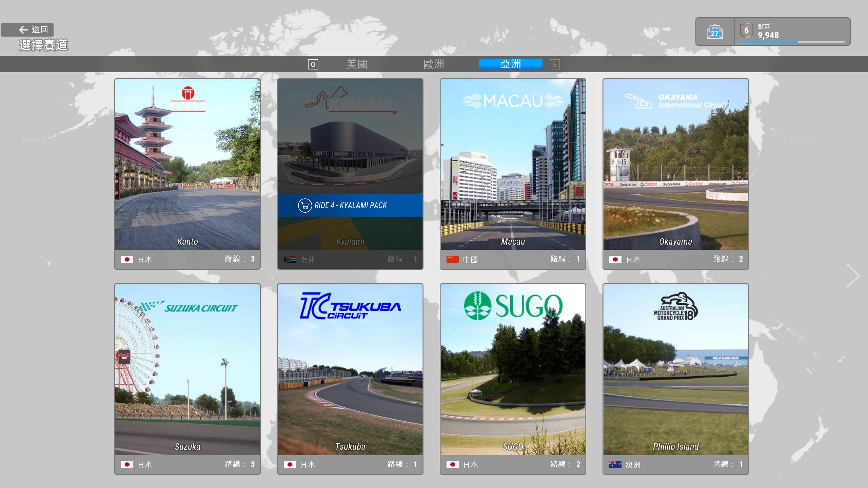Click the level 6 badge icon
The height and width of the screenshot is (488, 868).
pos(746,31)
